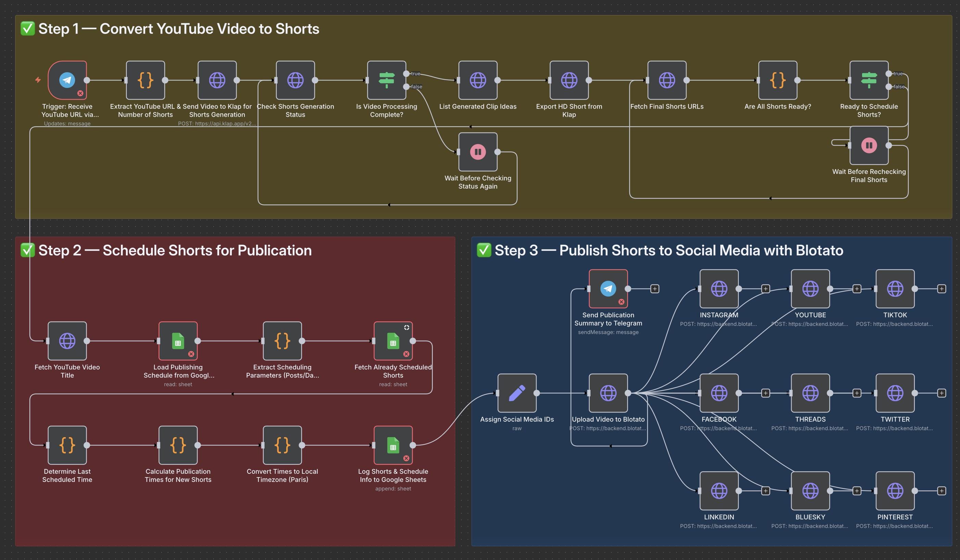Open the Fetch YouTube Video Title node
960x560 pixels.
click(x=67, y=341)
